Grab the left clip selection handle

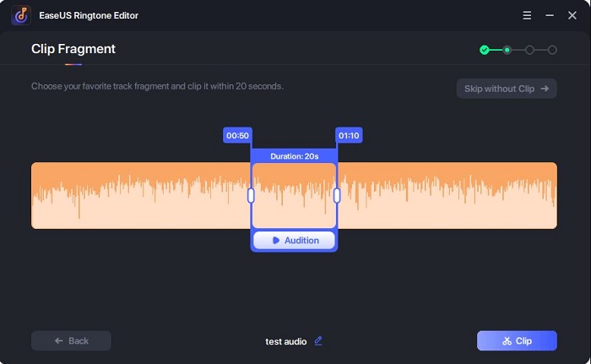click(x=251, y=195)
